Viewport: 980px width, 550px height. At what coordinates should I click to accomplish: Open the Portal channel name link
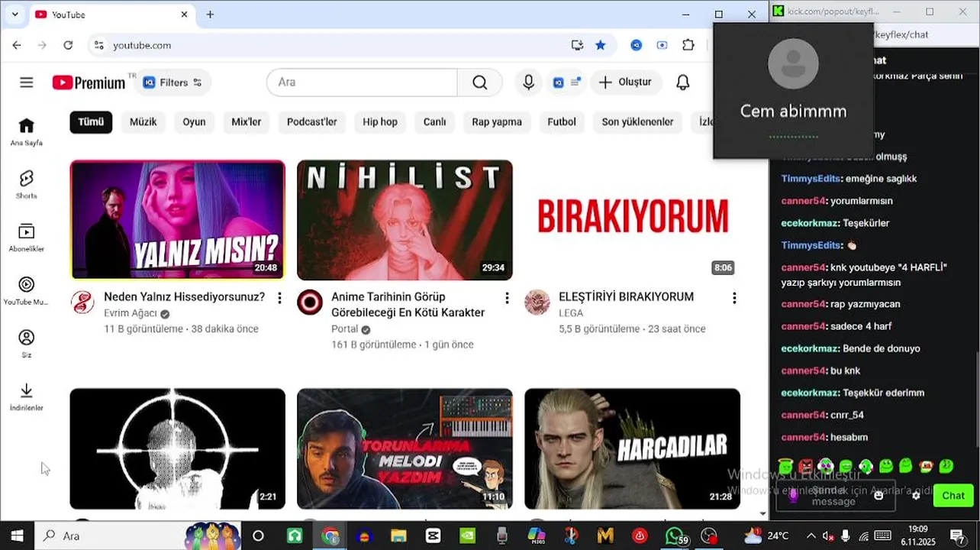(x=345, y=329)
